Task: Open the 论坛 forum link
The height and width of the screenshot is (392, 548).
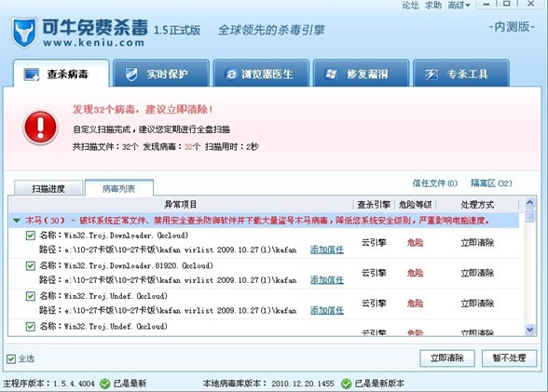Action: pos(410,6)
